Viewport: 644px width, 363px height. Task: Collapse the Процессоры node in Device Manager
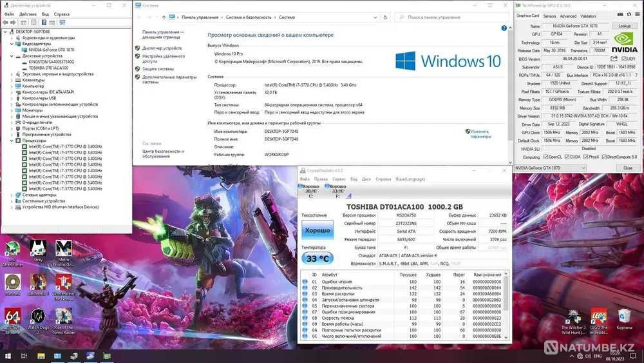click(x=12, y=141)
